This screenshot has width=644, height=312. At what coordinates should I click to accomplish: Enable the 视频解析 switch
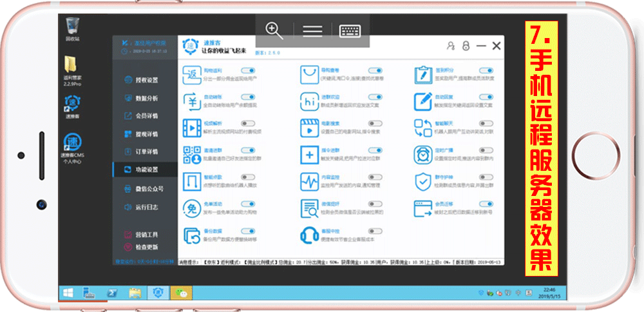248,123
